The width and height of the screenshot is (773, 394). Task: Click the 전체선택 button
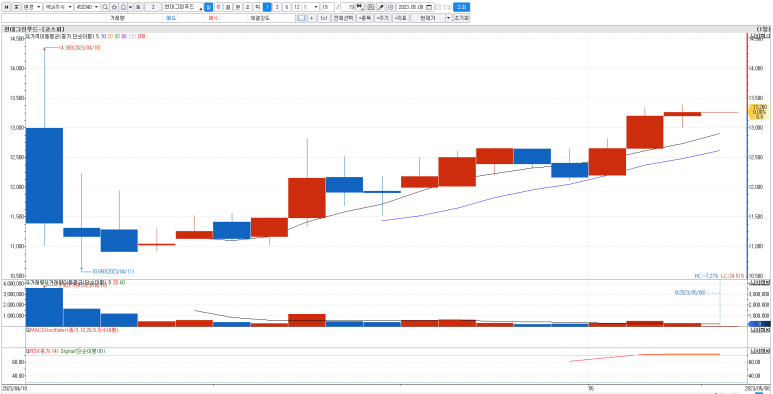tap(343, 18)
